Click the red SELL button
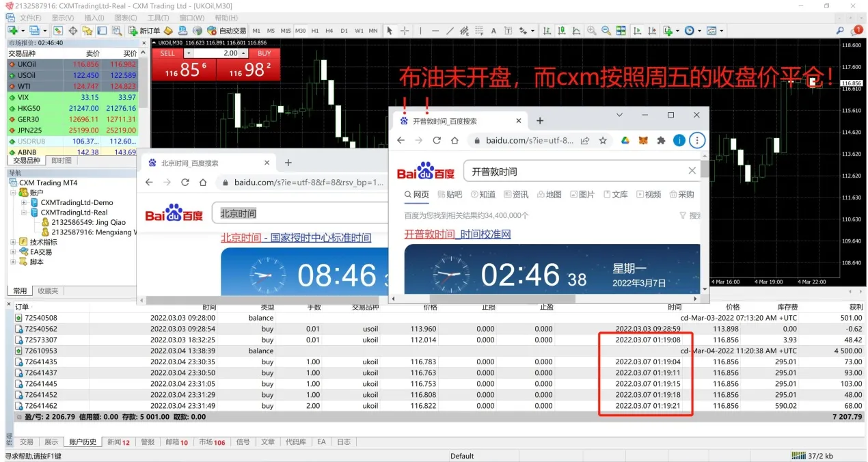 pyautogui.click(x=168, y=53)
